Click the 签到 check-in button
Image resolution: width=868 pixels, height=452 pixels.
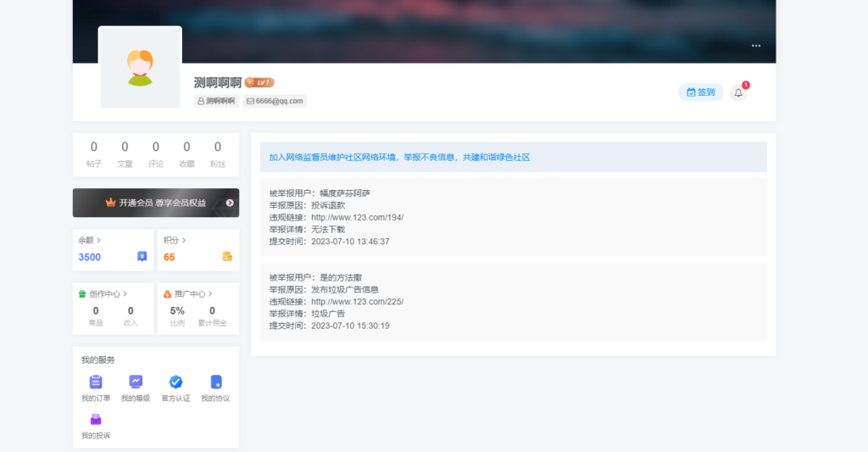[x=700, y=92]
